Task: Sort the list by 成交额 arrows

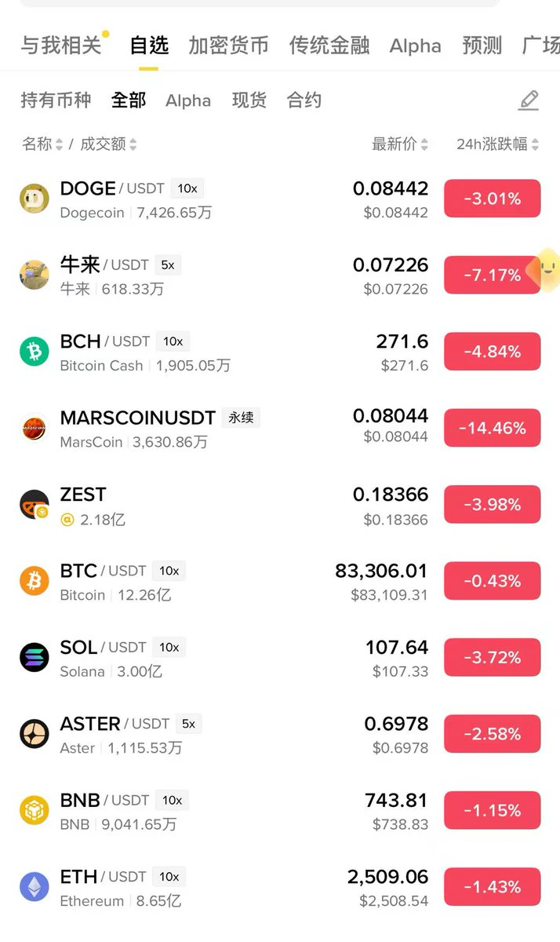Action: pos(133,144)
